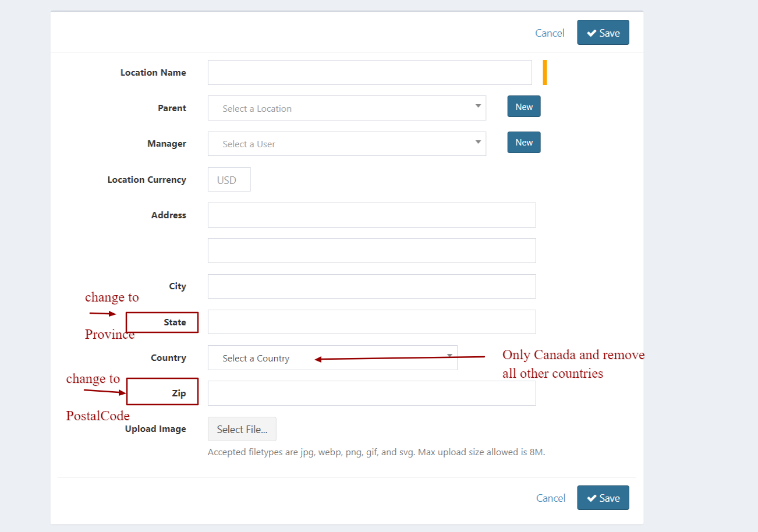Screen dimensions: 758x532
Task: Click the bottom Cancel link
Action: coord(551,498)
